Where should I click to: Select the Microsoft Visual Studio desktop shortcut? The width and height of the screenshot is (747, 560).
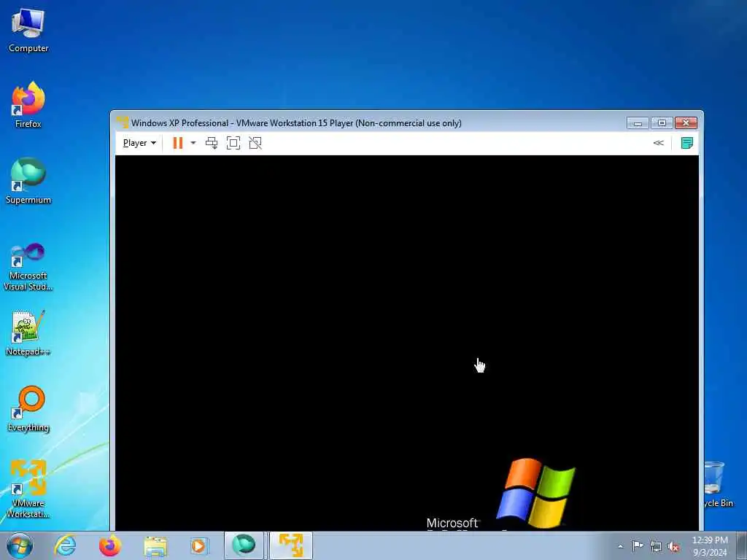pyautogui.click(x=28, y=267)
